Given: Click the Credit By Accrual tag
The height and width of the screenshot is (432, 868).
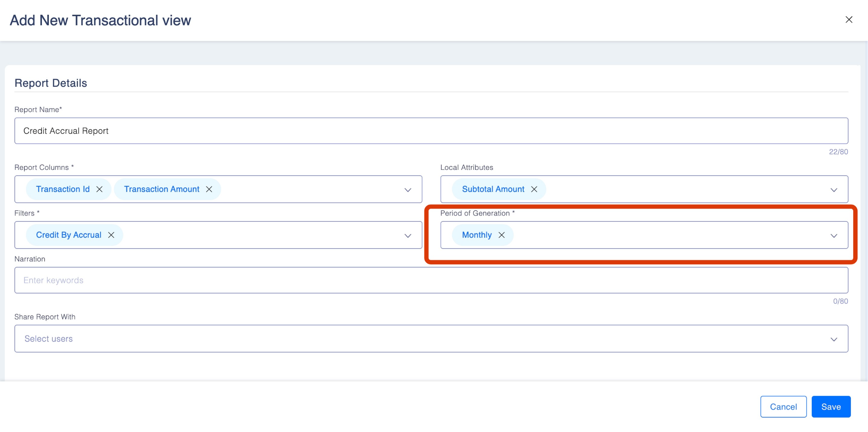Looking at the screenshot, I should coord(68,235).
